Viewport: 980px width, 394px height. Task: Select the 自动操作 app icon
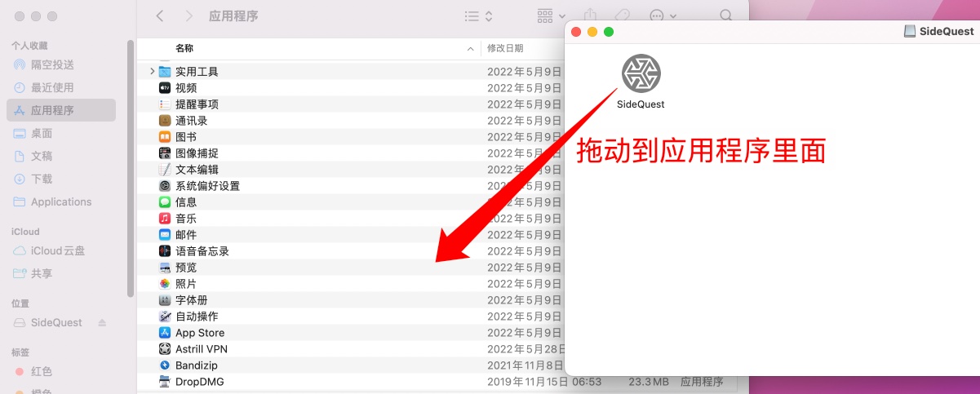tap(164, 317)
